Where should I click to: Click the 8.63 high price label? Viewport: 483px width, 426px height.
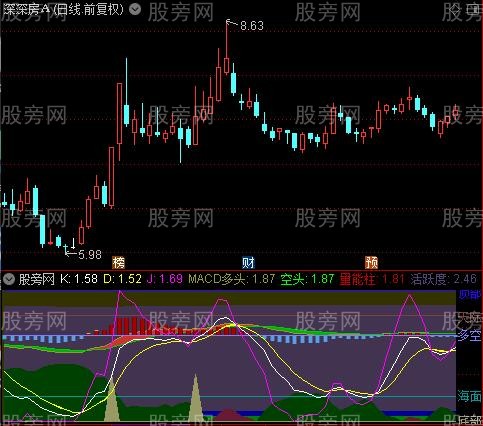coord(252,26)
